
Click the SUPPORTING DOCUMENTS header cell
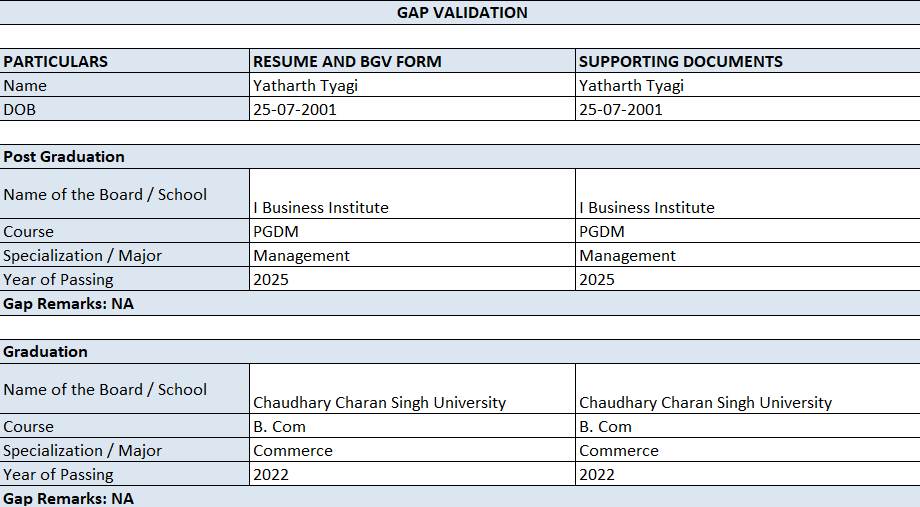681,61
